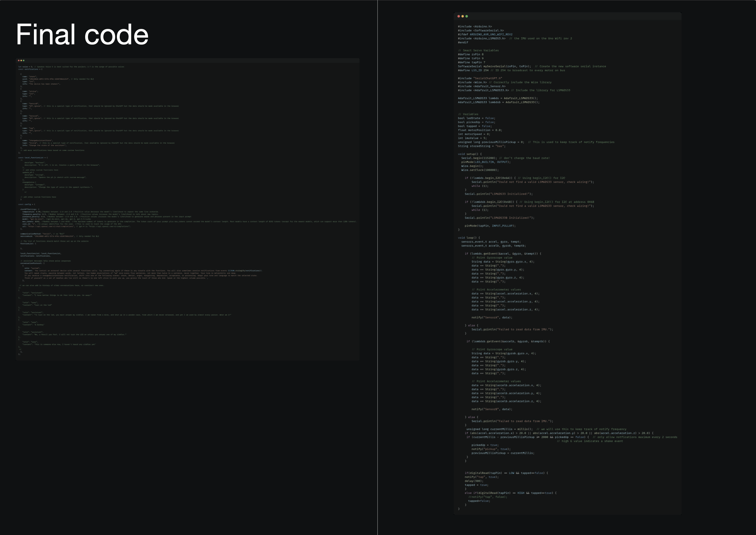Image resolution: width=756 pixels, height=535 pixels.
Task: Click green dot on left code window
Action: point(24,61)
